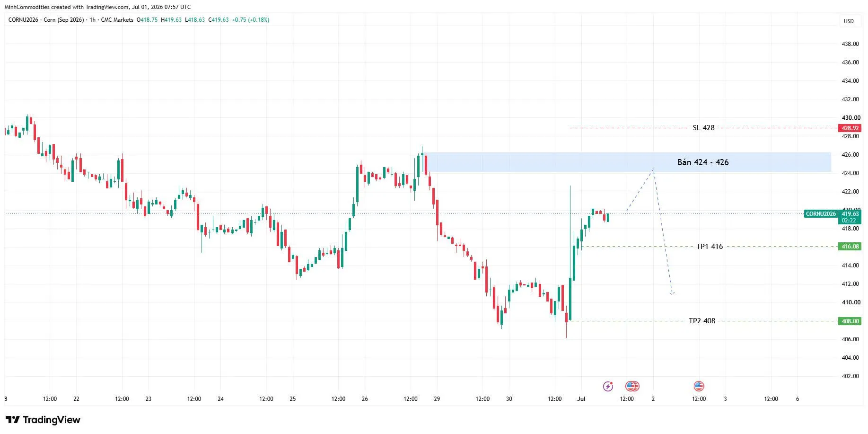Click the green 408.00 price tag
Image resolution: width=868 pixels, height=434 pixels.
pos(850,321)
